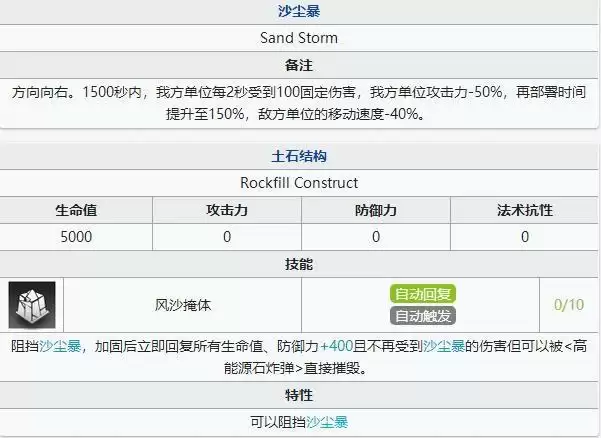Image resolution: width=601 pixels, height=438 pixels.
Task: Follow the 沙尘暴 link in the 特性 row
Action: 327,423
